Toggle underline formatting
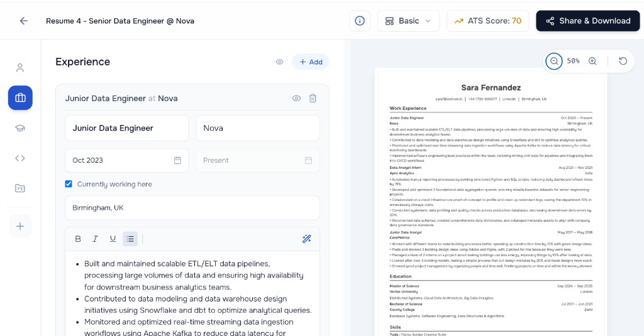This screenshot has width=644, height=336. click(113, 239)
